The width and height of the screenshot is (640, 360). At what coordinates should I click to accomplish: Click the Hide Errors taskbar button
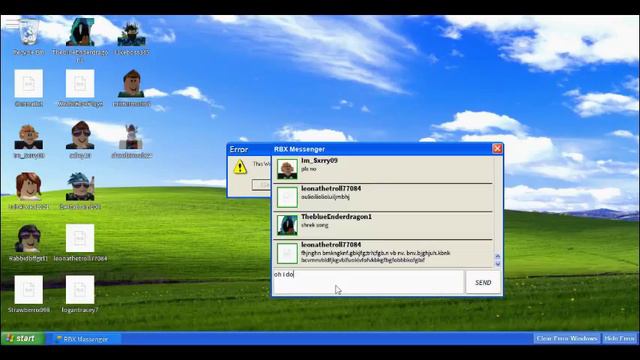619,338
